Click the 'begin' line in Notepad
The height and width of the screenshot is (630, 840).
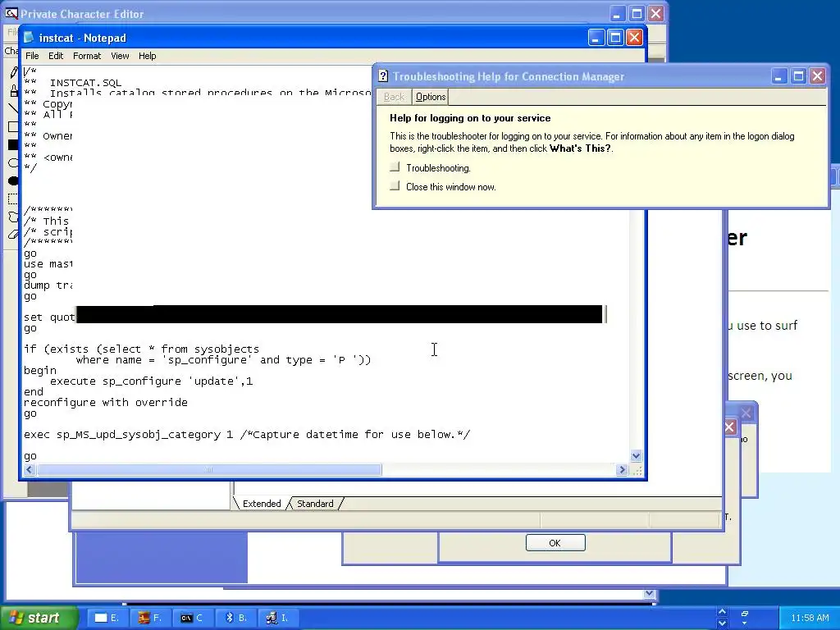40,370
